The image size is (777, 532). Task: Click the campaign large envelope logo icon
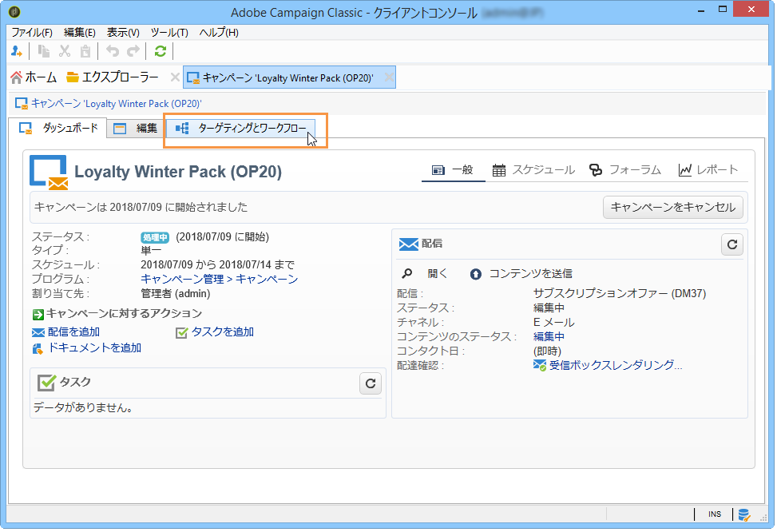coord(49,173)
